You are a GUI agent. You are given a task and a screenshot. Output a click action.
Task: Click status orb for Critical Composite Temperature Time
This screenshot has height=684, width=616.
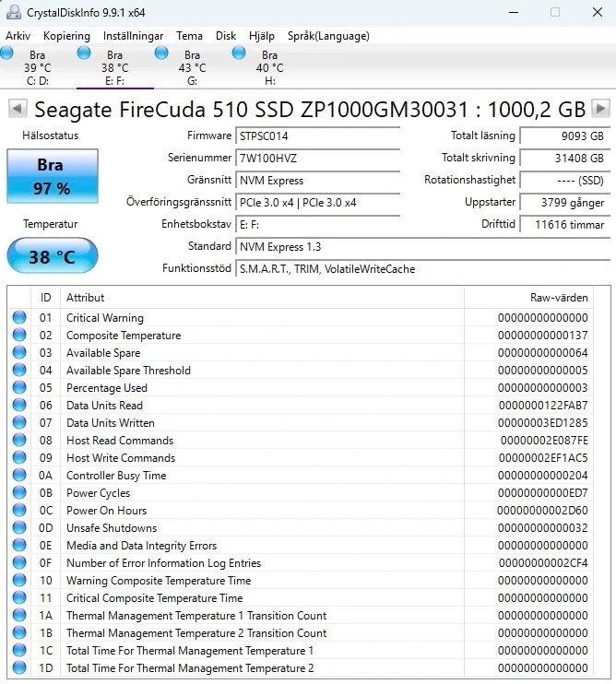19,597
